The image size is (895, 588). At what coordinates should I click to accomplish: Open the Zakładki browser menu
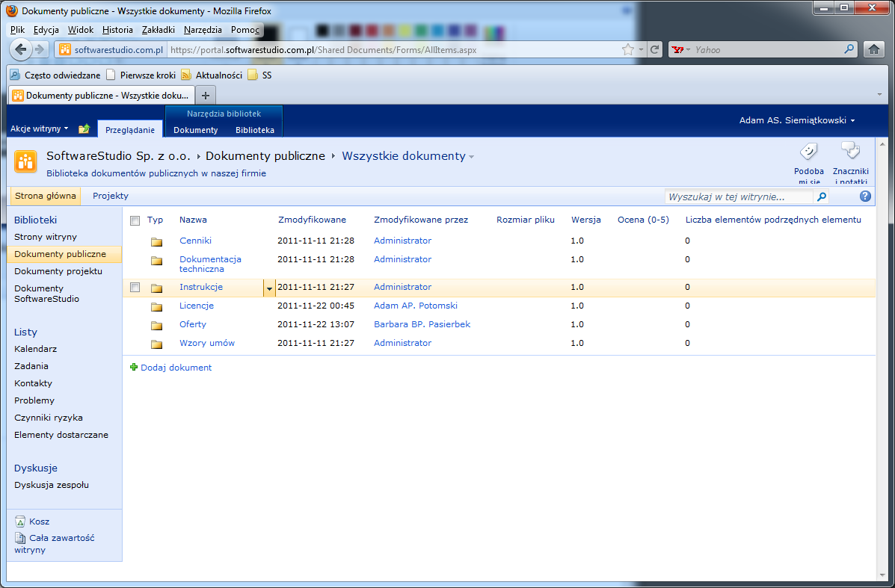[x=158, y=30]
